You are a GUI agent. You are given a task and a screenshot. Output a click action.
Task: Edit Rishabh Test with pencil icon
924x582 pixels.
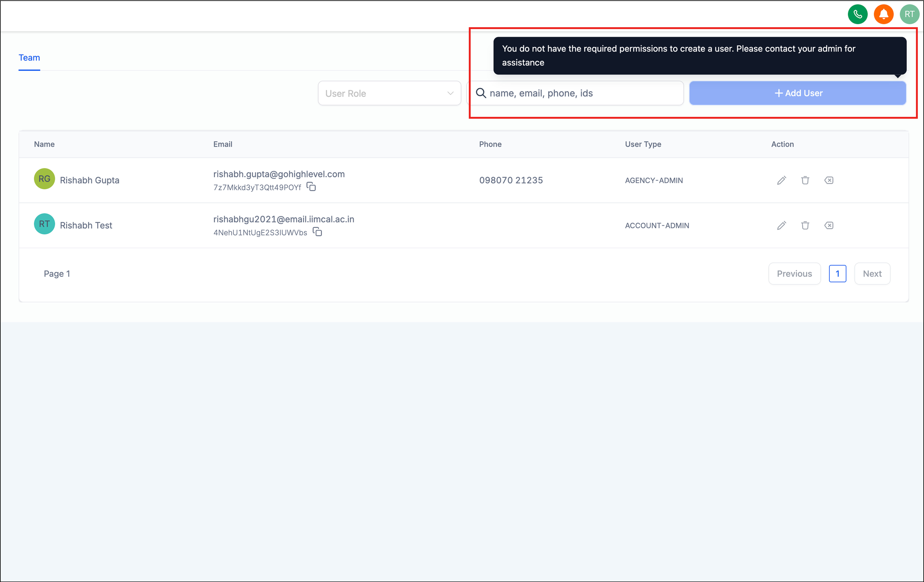tap(781, 226)
